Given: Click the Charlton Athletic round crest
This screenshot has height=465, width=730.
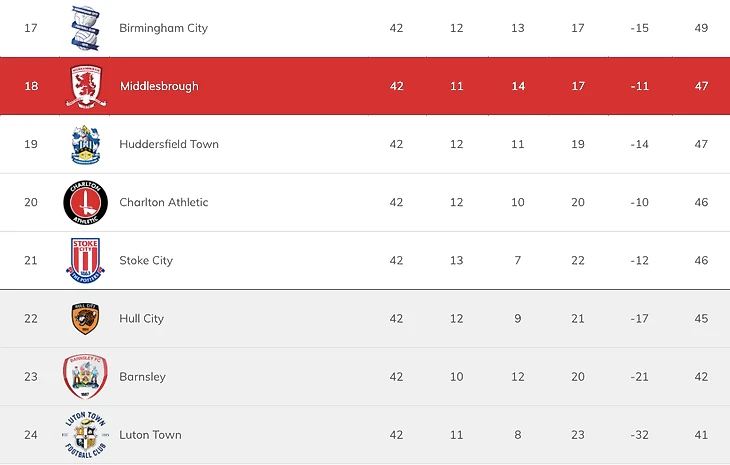Looking at the screenshot, I should 85,202.
